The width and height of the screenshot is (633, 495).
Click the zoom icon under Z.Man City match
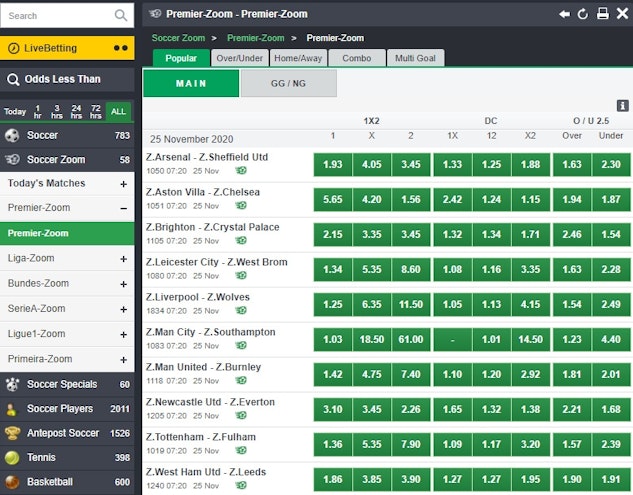(241, 346)
